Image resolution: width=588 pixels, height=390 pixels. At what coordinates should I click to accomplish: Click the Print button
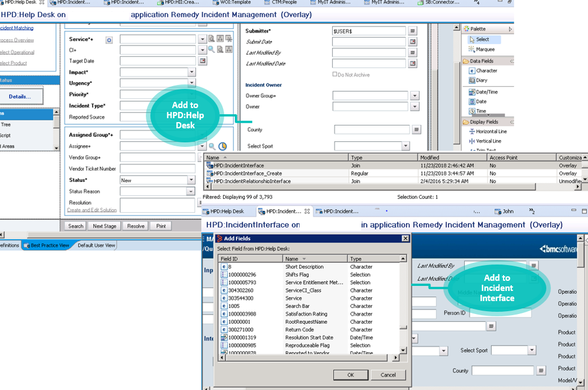tap(161, 226)
